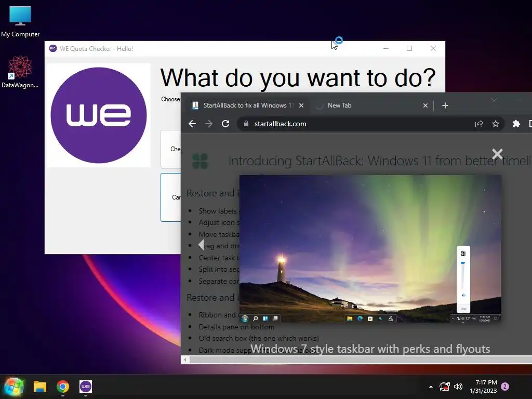The height and width of the screenshot is (399, 532).
Task: Open the My Computer desktop icon
Action: pyautogui.click(x=20, y=22)
